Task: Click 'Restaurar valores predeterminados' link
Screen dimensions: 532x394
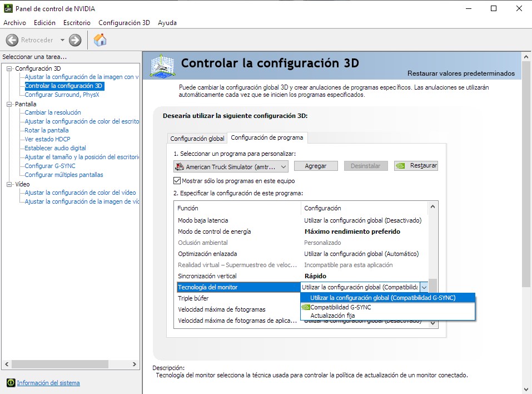Action: (461, 73)
